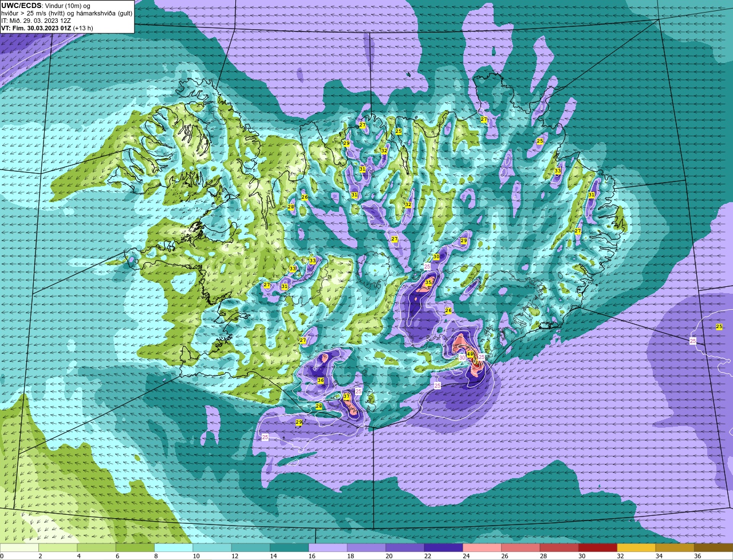Click the legend tick label 24
Screen dimensions: 733x560
tap(466, 556)
